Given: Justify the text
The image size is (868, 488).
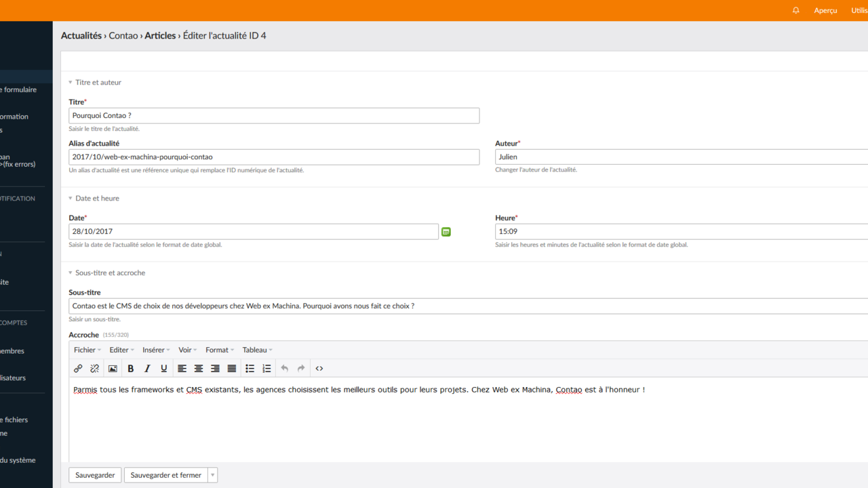Looking at the screenshot, I should pos(232,369).
